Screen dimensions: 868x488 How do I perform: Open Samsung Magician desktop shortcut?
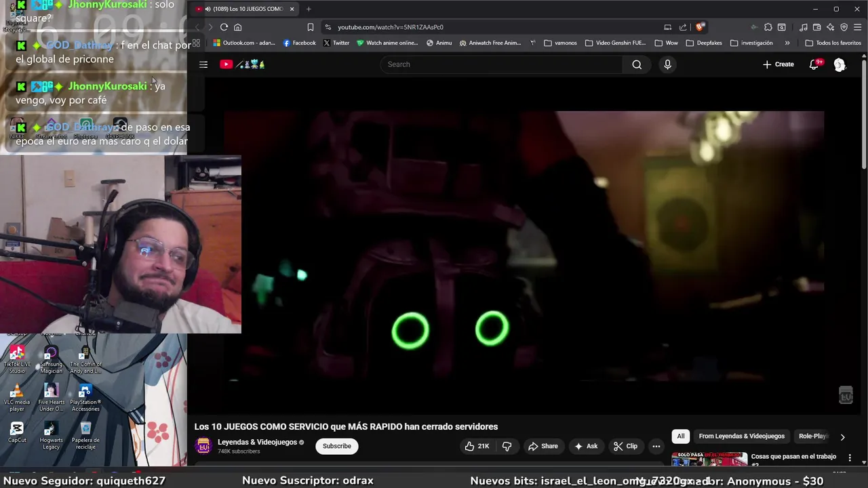[x=51, y=359]
